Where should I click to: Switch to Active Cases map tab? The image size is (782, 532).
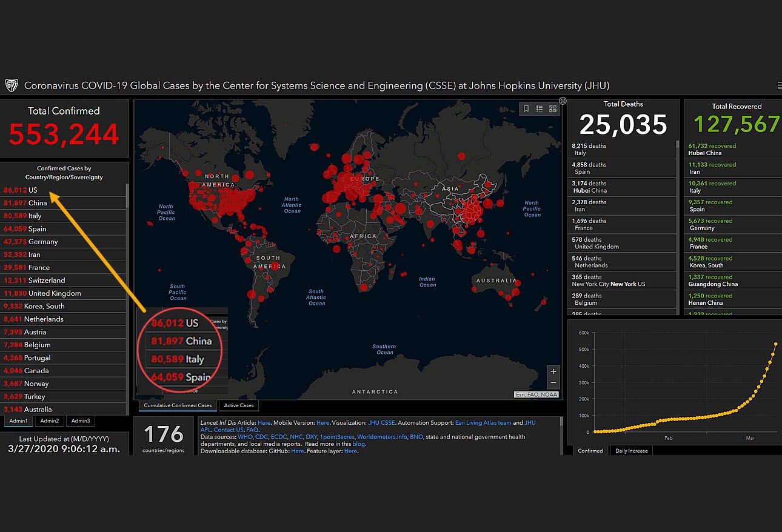[x=239, y=405]
